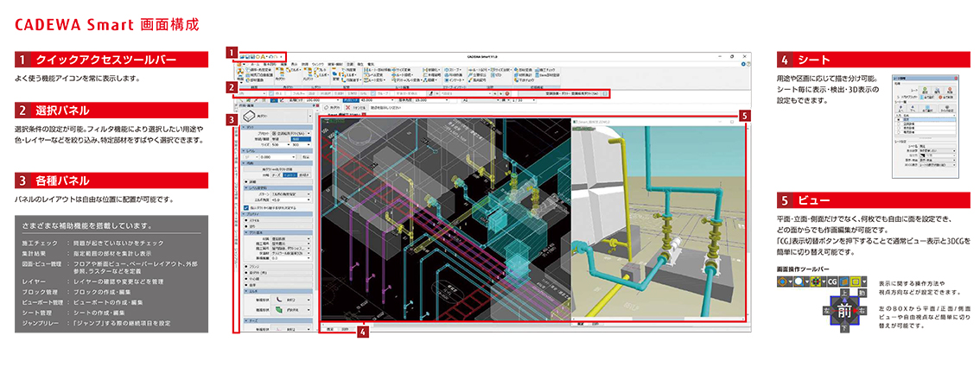This screenshot has width=980, height=367.
Task: Switch to the 編集 ribbon tab
Action: pyautogui.click(x=283, y=64)
